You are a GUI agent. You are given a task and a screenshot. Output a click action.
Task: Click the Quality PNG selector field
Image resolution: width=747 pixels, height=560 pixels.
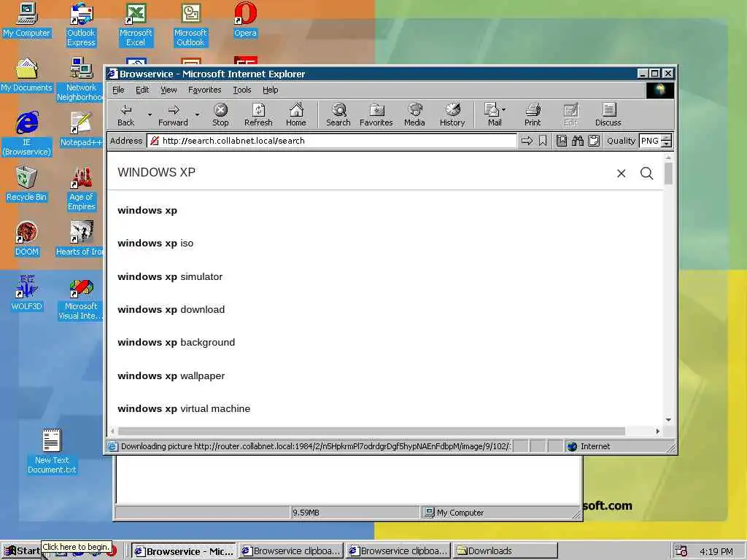(x=650, y=141)
